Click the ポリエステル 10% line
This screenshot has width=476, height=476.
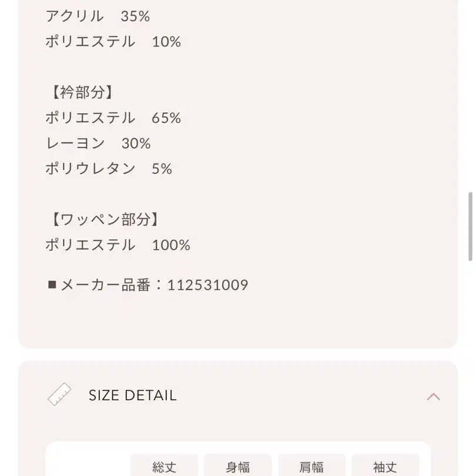pos(113,42)
